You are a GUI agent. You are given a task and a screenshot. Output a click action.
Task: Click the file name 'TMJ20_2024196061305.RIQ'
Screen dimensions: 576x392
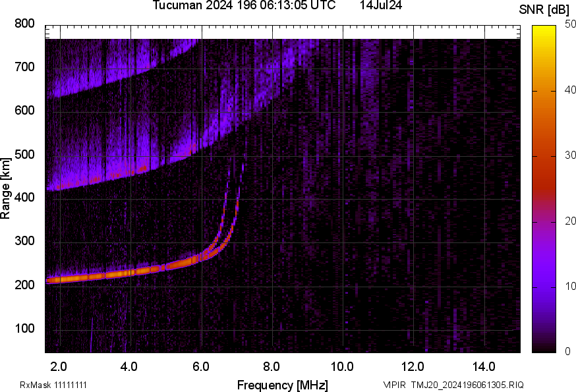467,385
